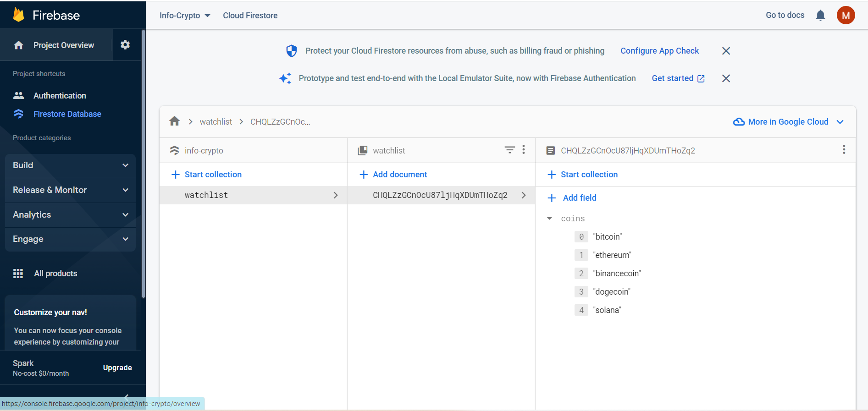Click the home icon in Firestore breadcrumb
The width and height of the screenshot is (868, 411).
click(174, 121)
